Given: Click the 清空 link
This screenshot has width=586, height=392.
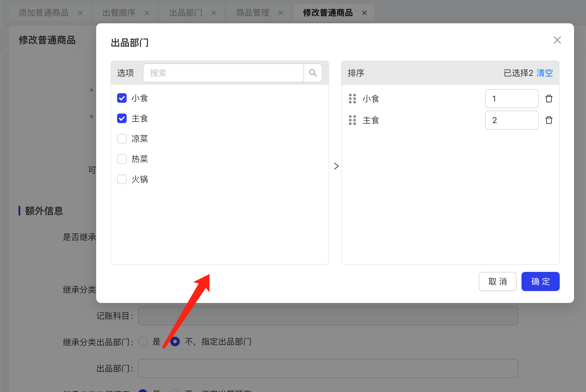Looking at the screenshot, I should 544,73.
